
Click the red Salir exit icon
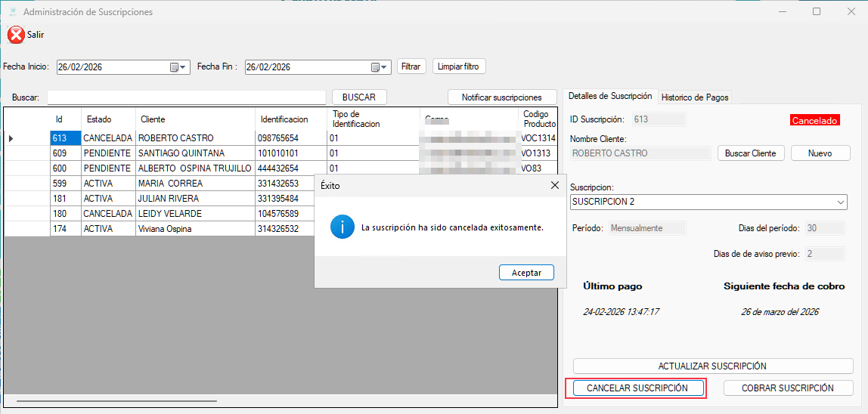(15, 34)
